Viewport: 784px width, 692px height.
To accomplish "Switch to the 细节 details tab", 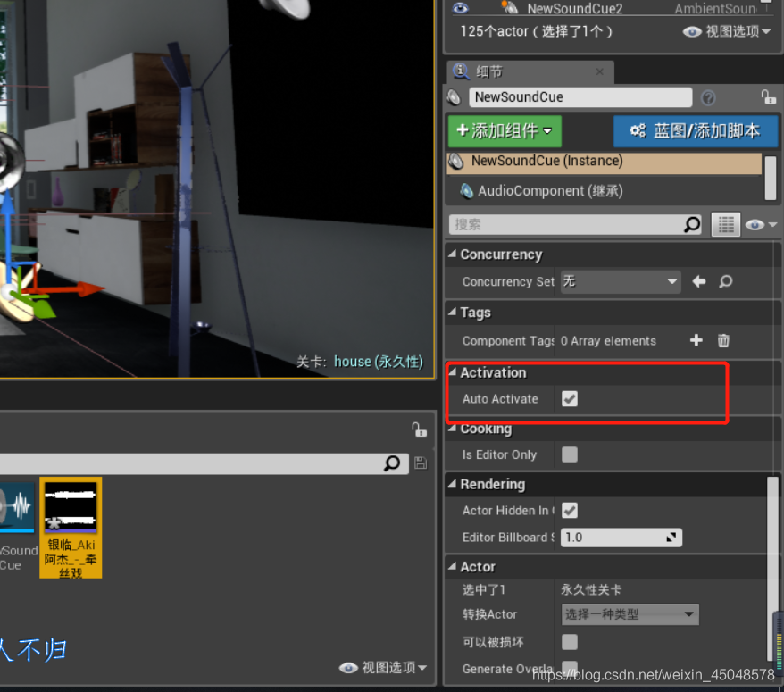I will [530, 72].
